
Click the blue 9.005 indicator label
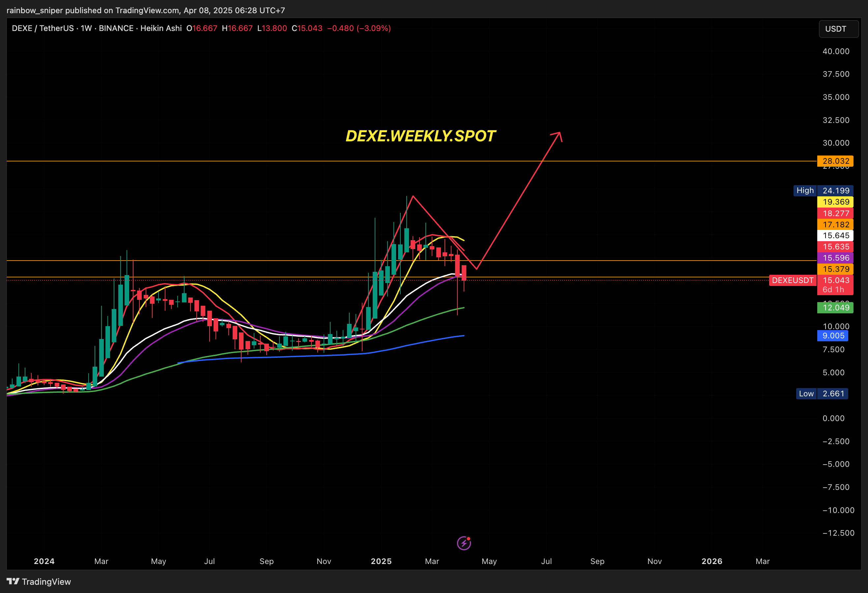pos(832,336)
